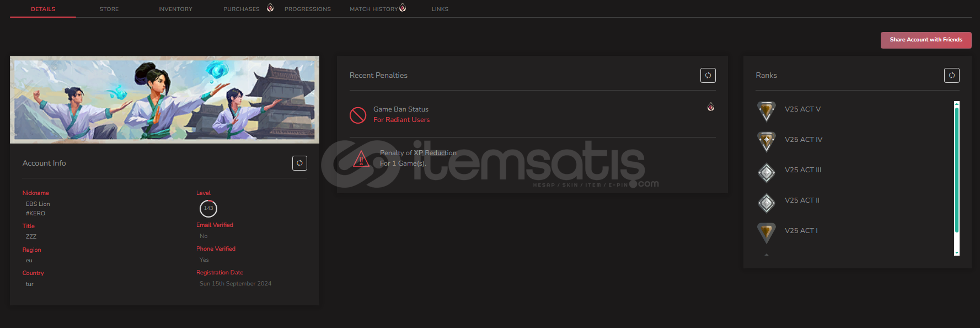Viewport: 980px width, 328px height.
Task: Open the Inventory tab
Action: [175, 9]
